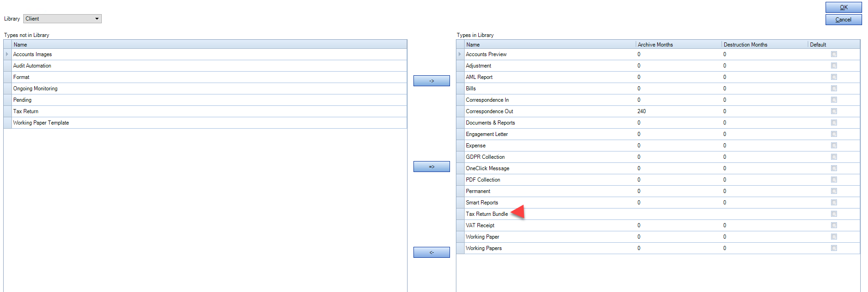Toggle Default checkbox for OneClick Message

click(834, 168)
